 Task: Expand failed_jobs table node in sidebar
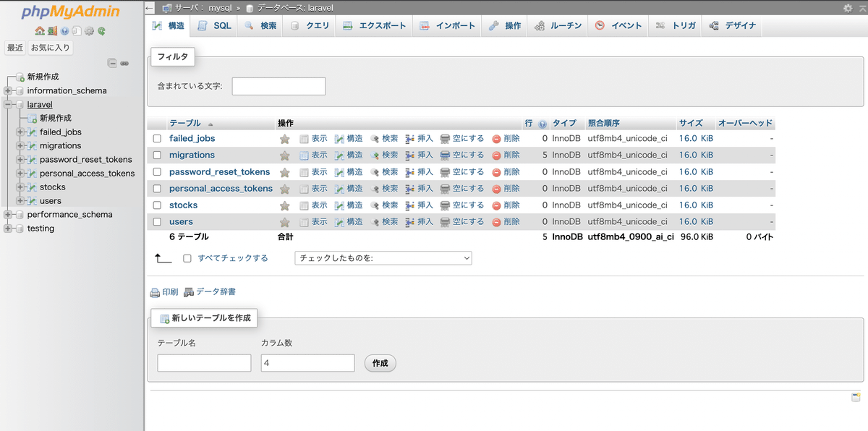tap(21, 132)
